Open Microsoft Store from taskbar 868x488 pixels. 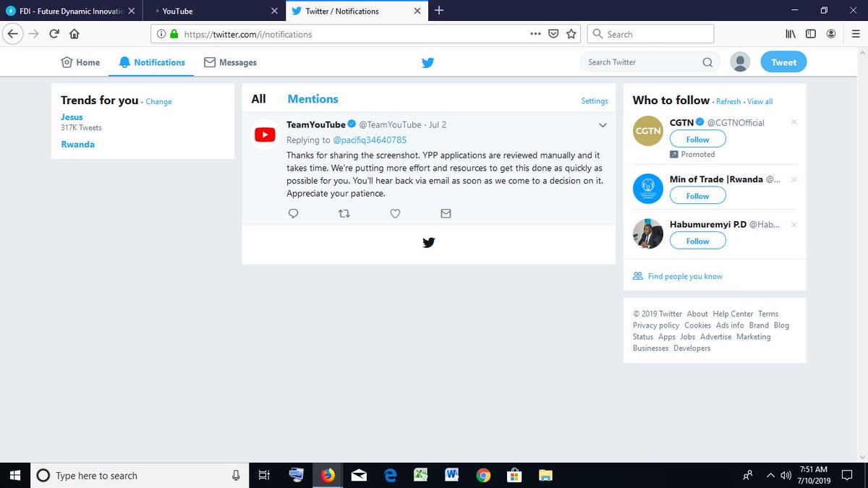(x=514, y=475)
